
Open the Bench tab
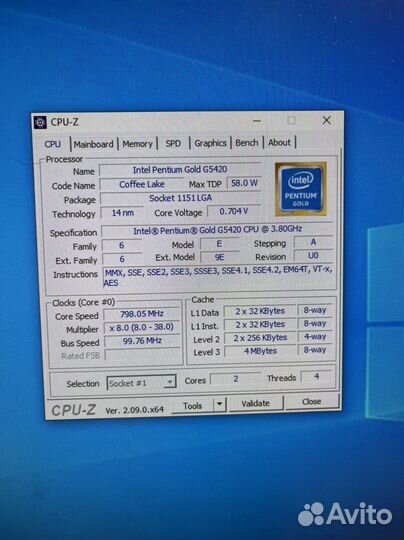[x=247, y=143]
